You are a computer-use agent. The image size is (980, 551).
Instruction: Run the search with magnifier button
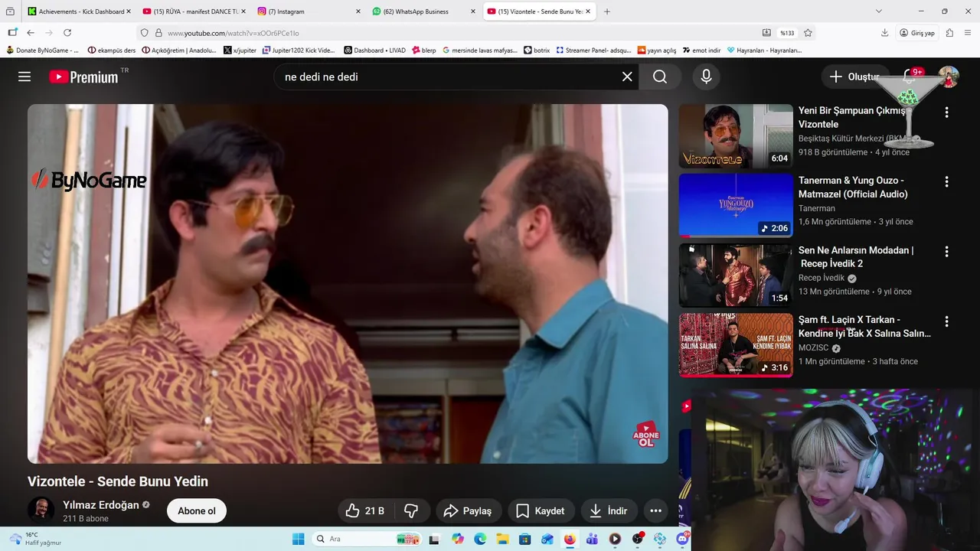click(x=660, y=77)
